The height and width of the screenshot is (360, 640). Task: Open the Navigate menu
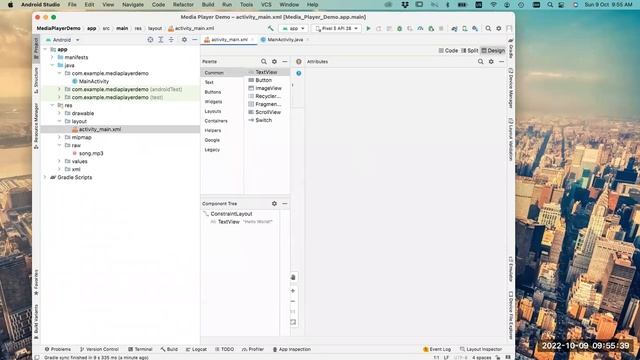(x=133, y=4)
